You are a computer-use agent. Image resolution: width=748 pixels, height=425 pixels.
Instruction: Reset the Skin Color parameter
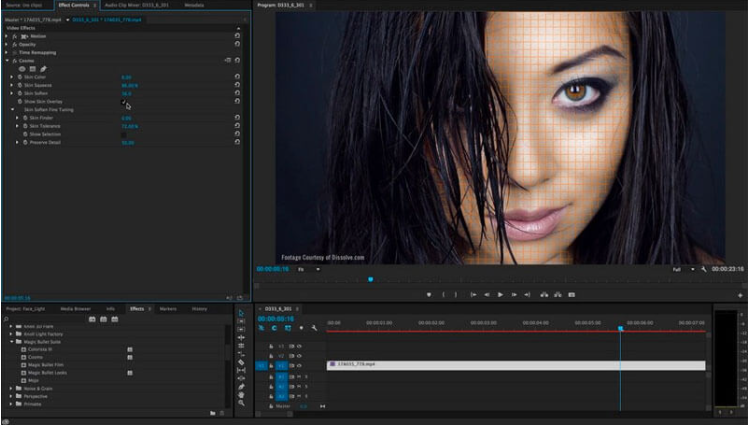click(237, 77)
